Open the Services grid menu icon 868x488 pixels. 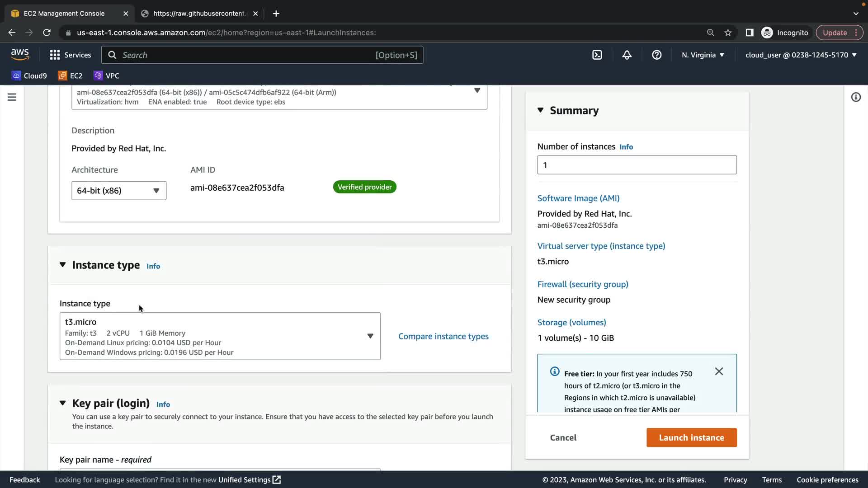click(55, 55)
